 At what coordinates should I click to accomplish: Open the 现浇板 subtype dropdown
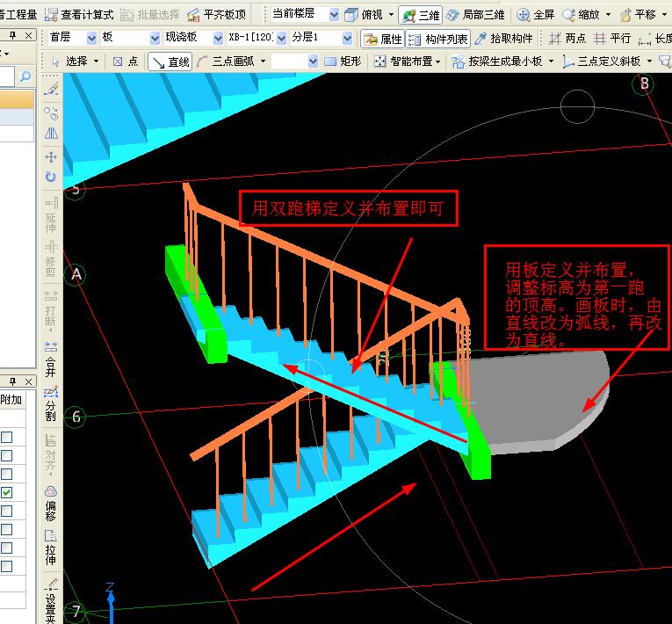pos(218,39)
